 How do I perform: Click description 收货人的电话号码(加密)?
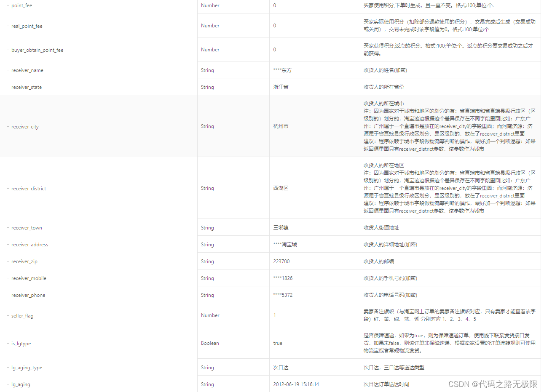click(390, 295)
